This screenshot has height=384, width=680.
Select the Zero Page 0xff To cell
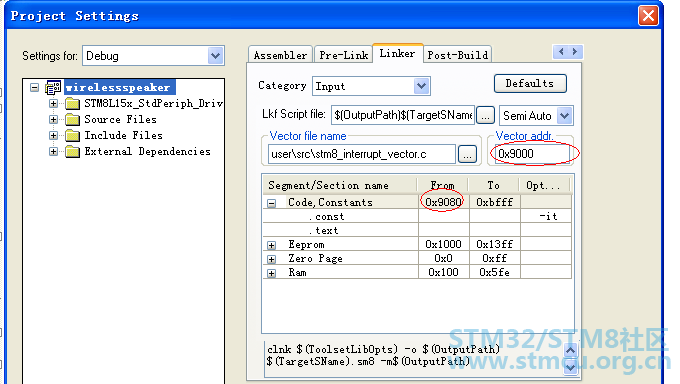494,259
